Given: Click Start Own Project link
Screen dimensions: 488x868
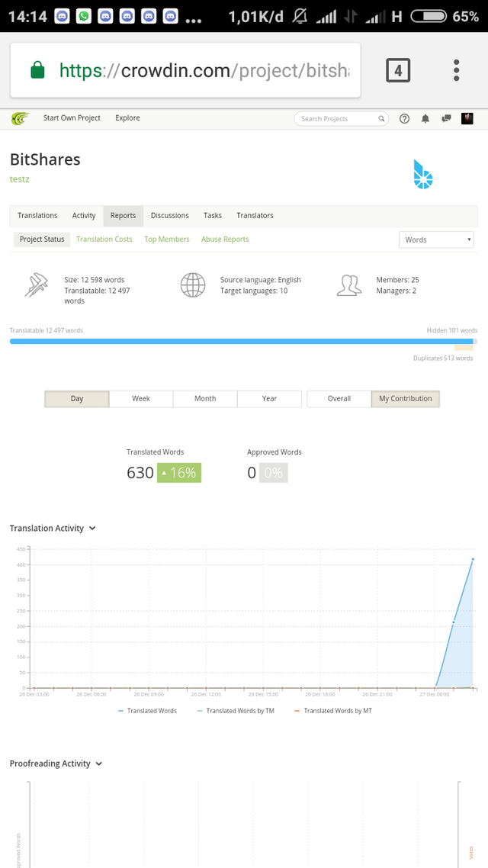Looking at the screenshot, I should tap(72, 118).
